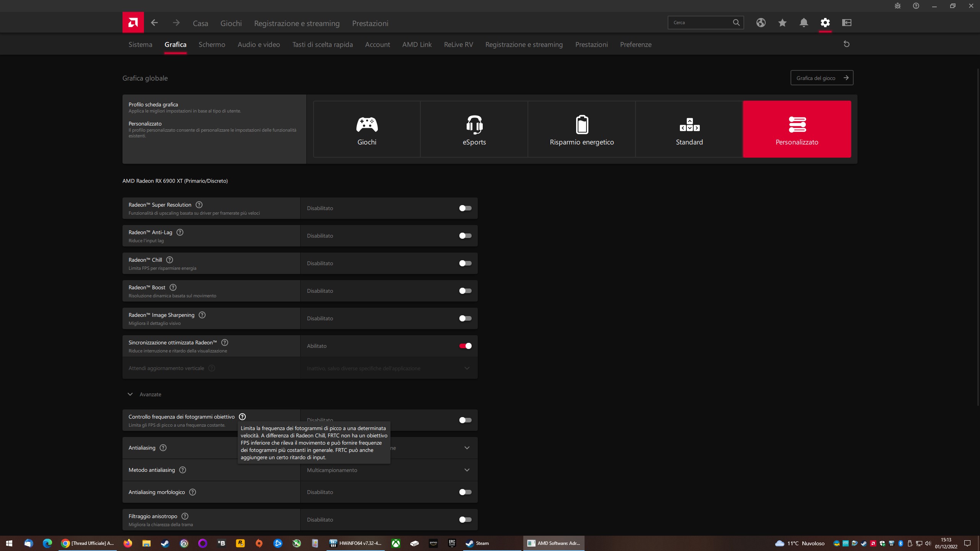Enable Antialiasing morfologico toggle
Viewport: 980px width, 551px height.
tap(465, 492)
